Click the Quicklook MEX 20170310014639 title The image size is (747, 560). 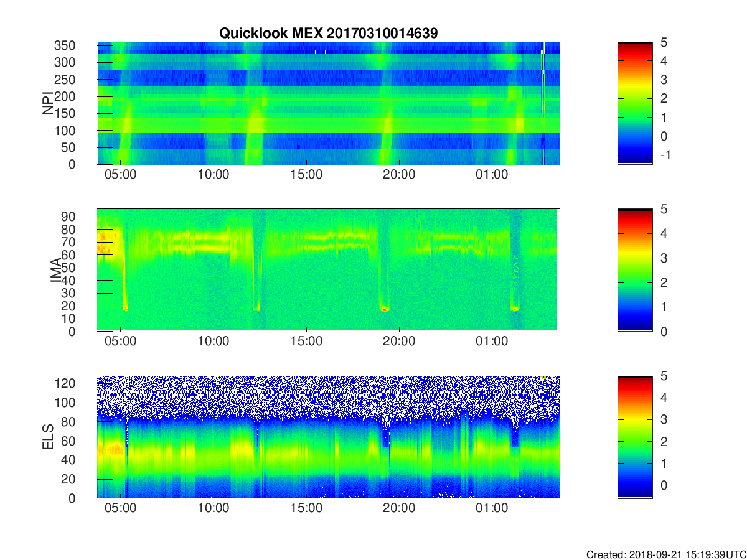(x=328, y=34)
